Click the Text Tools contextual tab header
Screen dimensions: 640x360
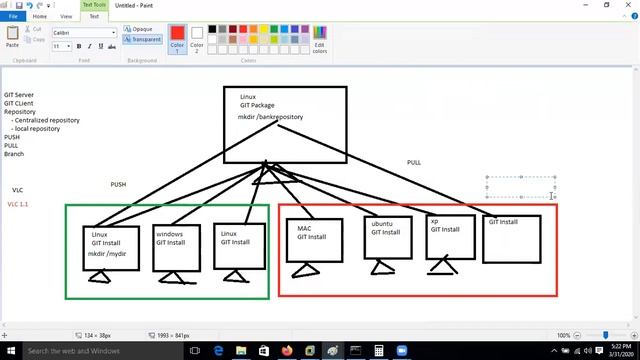94,5
